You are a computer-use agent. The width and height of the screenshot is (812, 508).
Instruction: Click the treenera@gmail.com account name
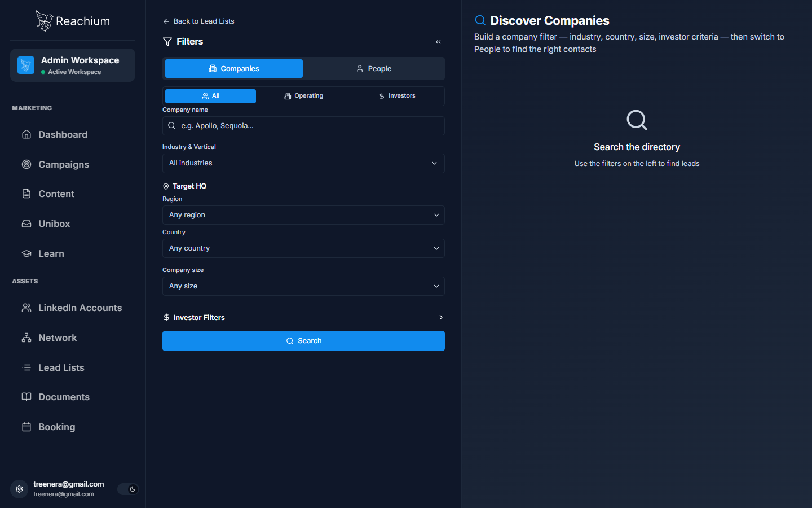point(69,484)
